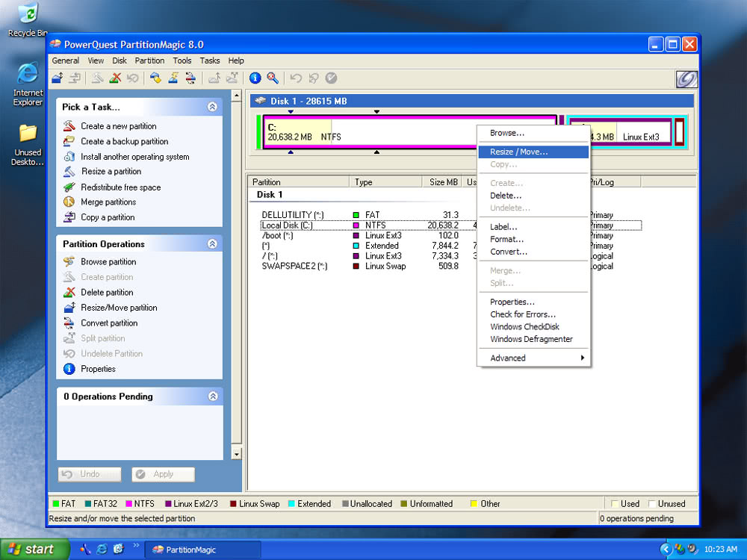Choose Browse... in the context menu
This screenshot has height=560, width=747.
pyautogui.click(x=533, y=133)
